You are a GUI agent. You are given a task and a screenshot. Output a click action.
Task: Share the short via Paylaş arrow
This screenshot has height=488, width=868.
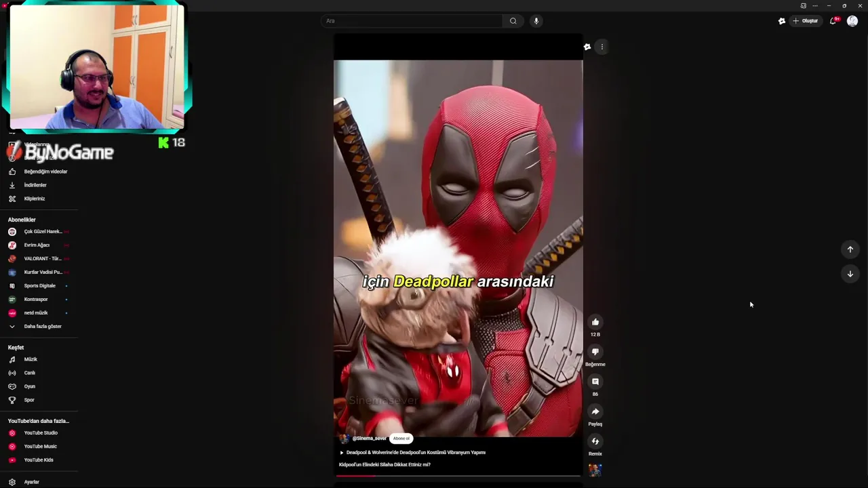(x=595, y=411)
